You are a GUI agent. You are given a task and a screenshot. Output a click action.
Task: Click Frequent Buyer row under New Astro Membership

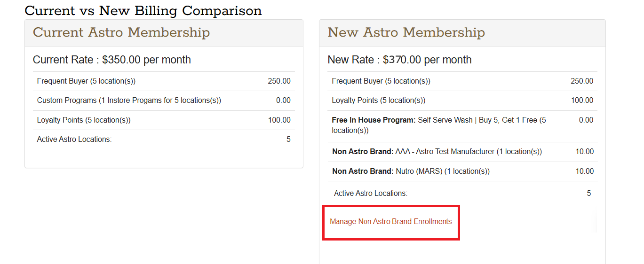pos(381,81)
